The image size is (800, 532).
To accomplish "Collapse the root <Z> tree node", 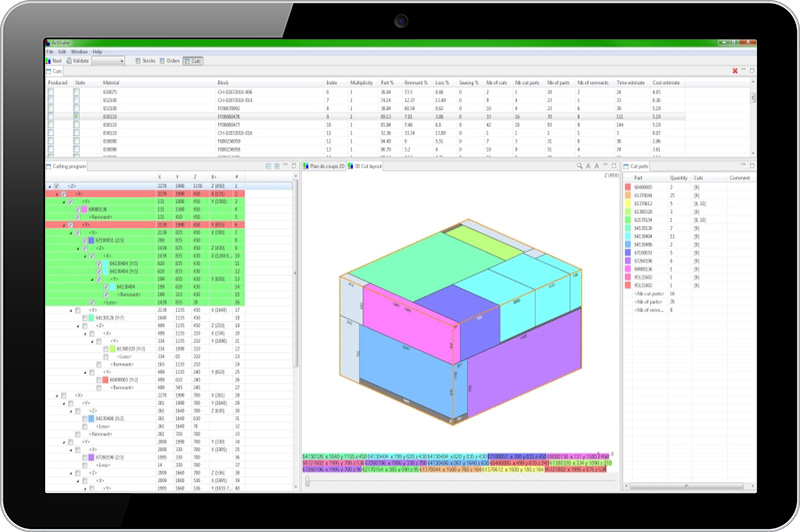I will 50,187.
